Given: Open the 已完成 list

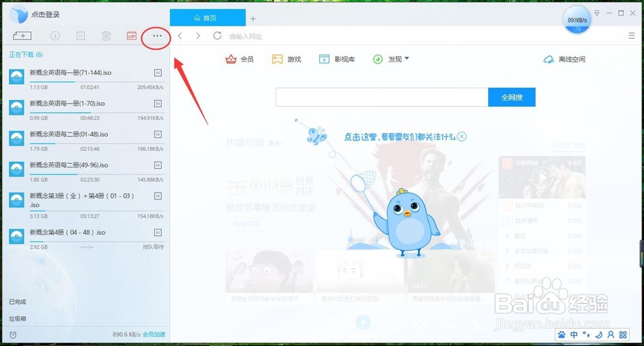Looking at the screenshot, I should [17, 302].
